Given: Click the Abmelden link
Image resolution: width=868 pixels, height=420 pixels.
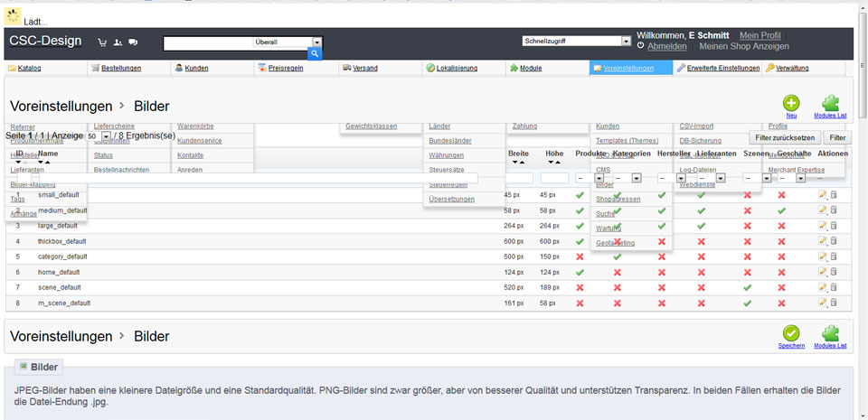Looking at the screenshot, I should point(667,46).
